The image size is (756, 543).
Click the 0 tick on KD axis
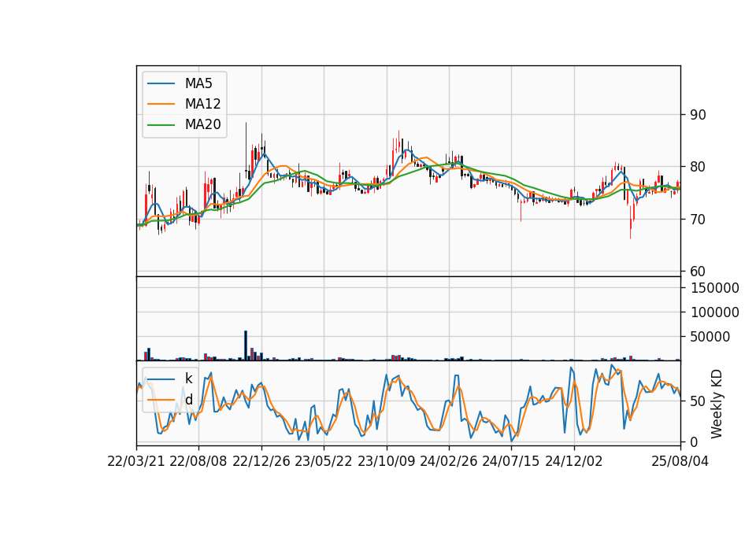694,441
